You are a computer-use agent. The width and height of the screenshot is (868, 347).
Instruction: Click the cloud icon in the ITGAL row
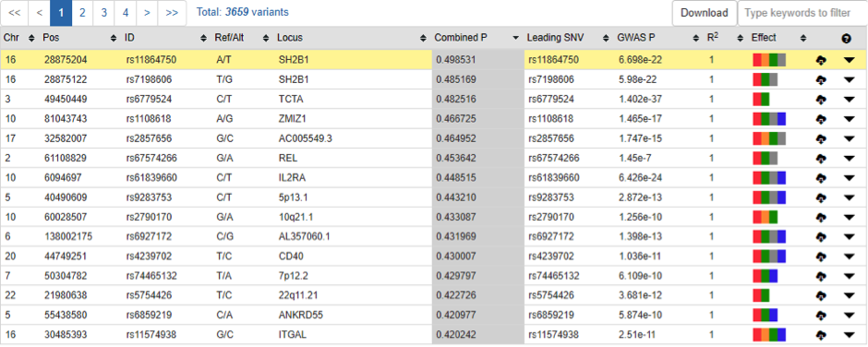coord(822,334)
